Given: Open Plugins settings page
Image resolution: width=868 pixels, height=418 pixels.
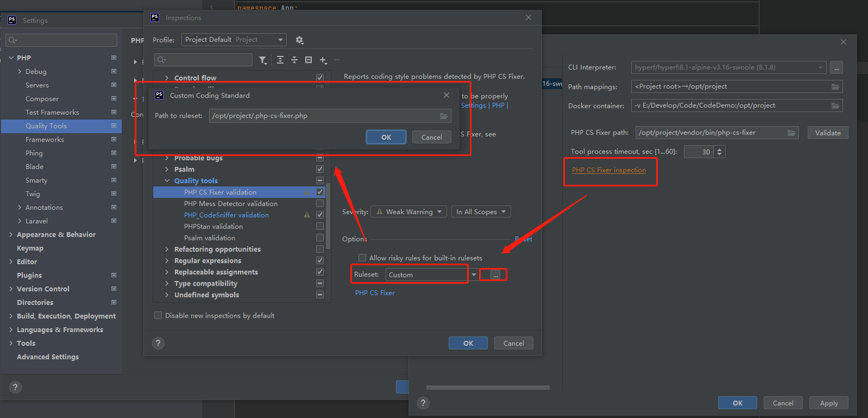Looking at the screenshot, I should [29, 275].
